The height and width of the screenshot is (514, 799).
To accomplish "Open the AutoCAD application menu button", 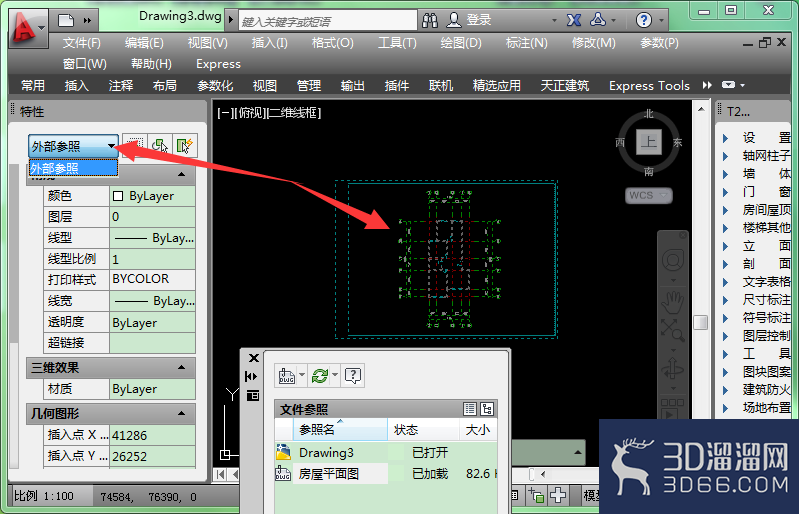I will (x=28, y=28).
